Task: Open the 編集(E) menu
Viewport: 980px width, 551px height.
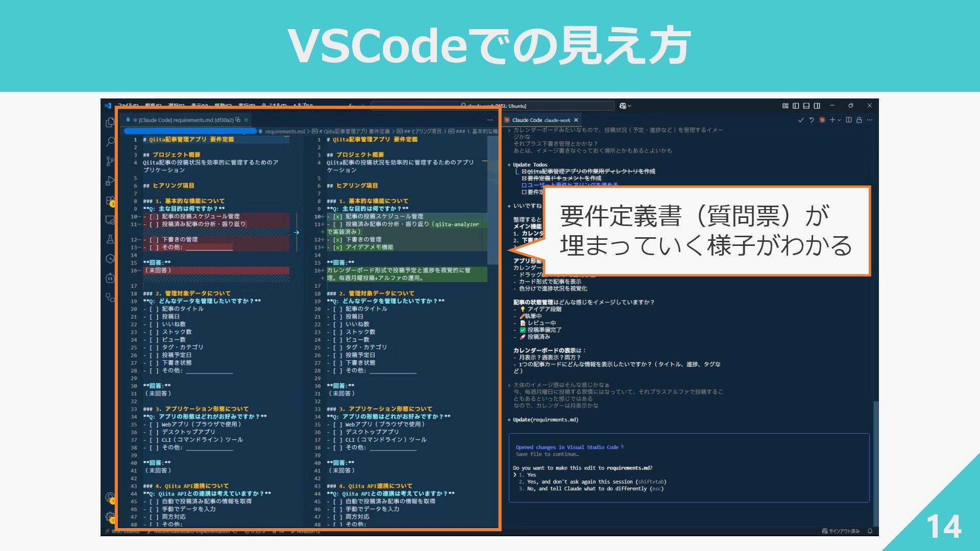Action: click(152, 106)
